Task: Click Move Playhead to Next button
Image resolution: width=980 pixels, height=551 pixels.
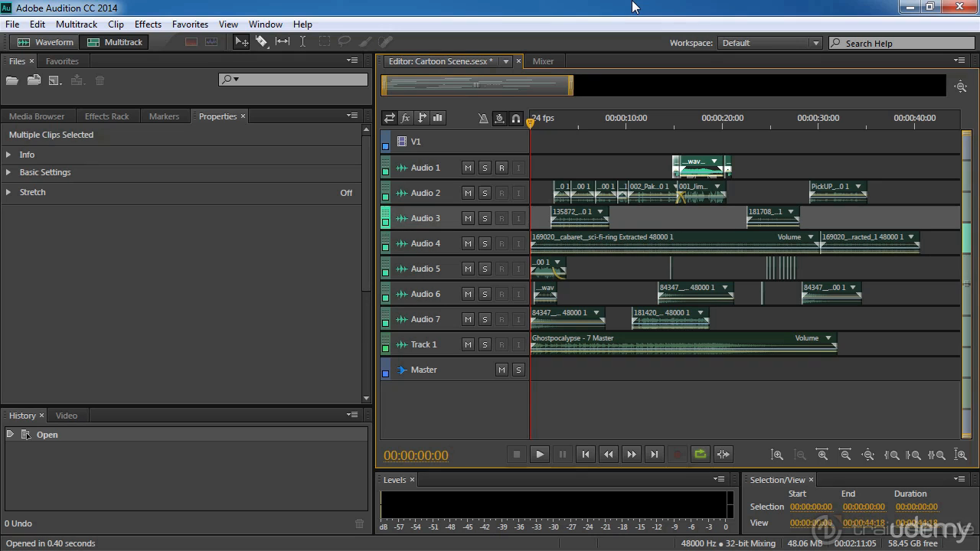Action: click(x=654, y=454)
